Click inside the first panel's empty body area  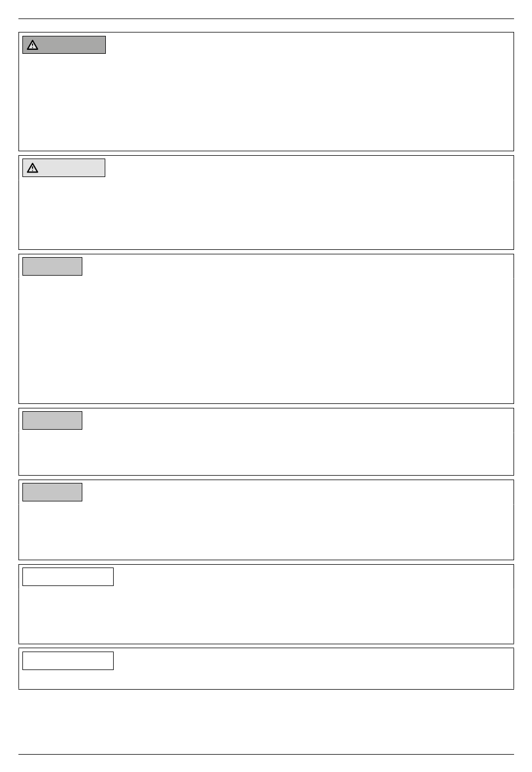(266, 101)
